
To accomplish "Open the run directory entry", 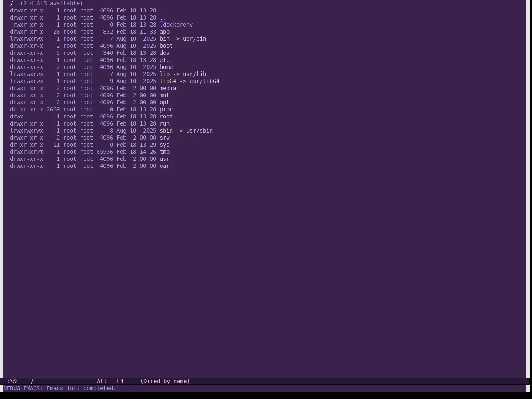I will [165, 123].
